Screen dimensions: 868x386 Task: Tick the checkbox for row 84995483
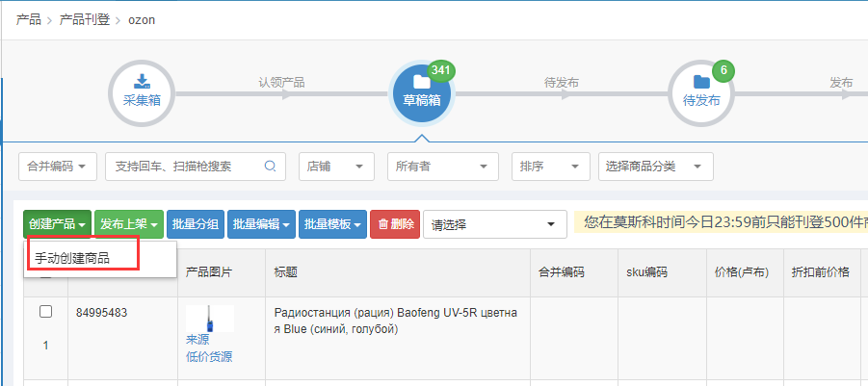point(46,312)
